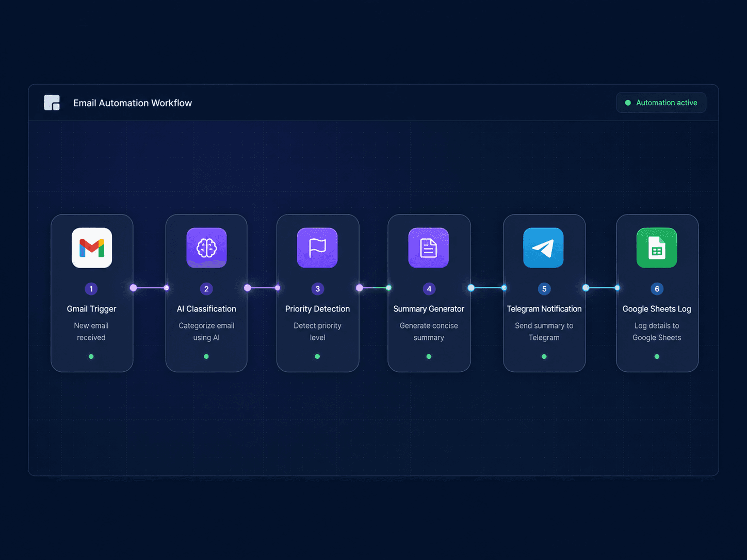Click the 'Detect priority level' description
Image resolution: width=747 pixels, height=560 pixels.
tap(318, 332)
